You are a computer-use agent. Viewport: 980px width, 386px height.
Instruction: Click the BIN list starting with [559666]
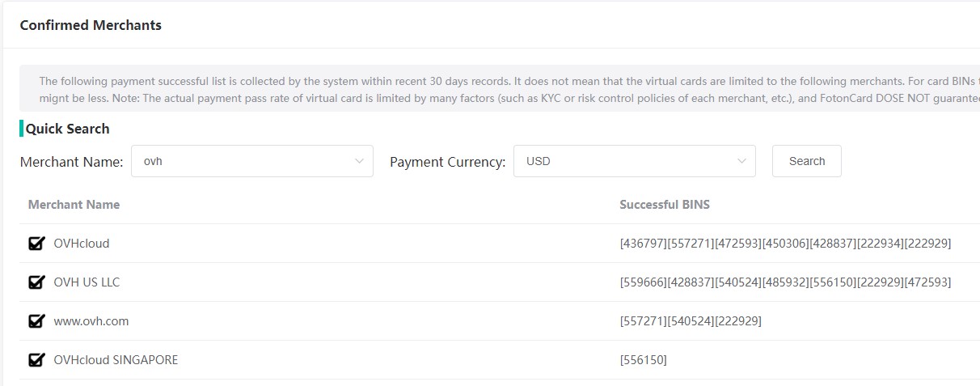[x=785, y=282]
